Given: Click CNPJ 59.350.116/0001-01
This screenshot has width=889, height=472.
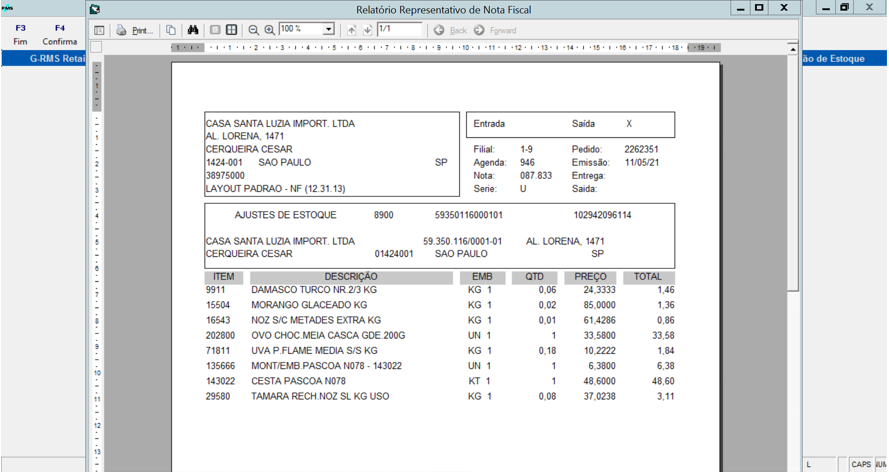Looking at the screenshot, I should coord(462,241).
